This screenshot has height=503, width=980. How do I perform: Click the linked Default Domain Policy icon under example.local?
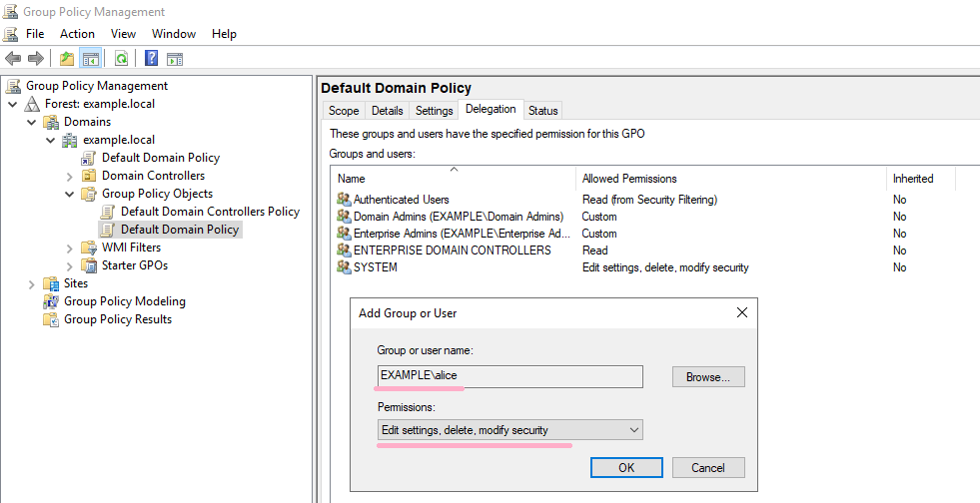[x=89, y=158]
